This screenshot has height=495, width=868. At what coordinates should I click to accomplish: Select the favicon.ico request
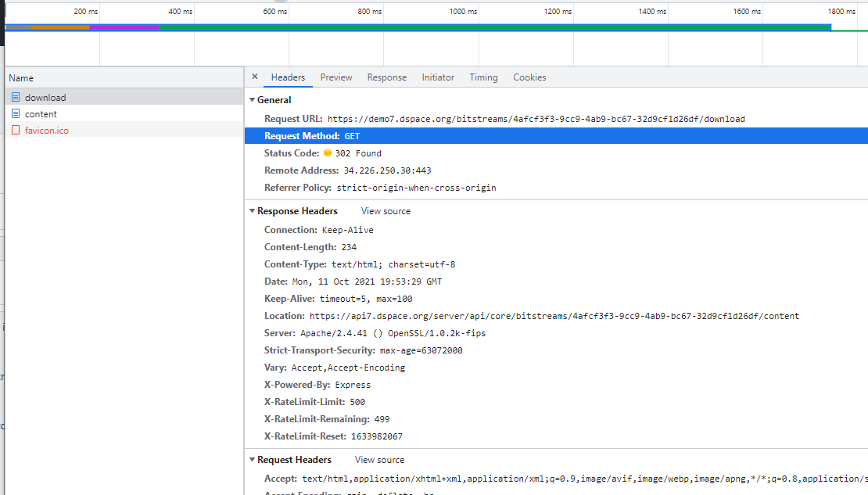pos(47,130)
